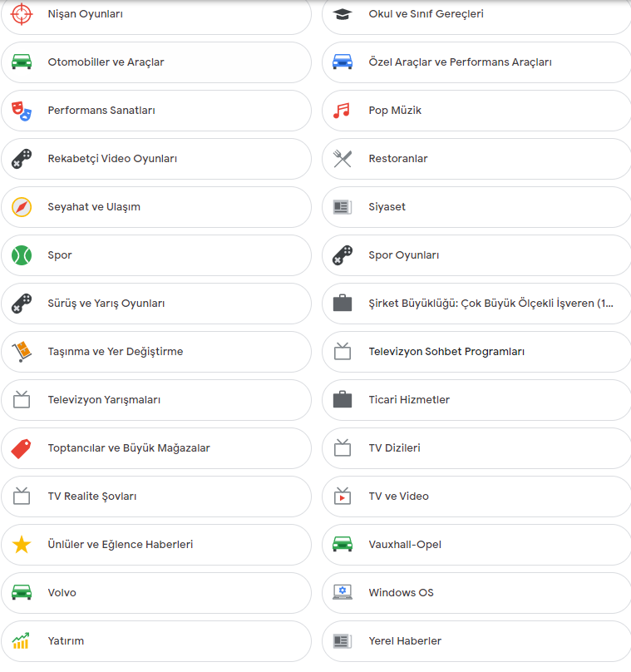Click the laptop gear icon for Windows OS

(x=343, y=592)
